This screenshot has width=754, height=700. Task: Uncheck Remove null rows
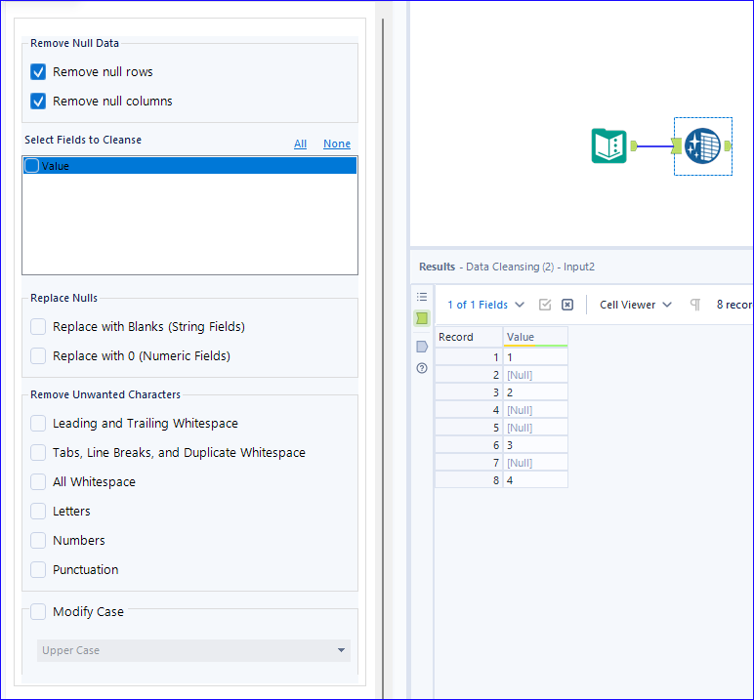pos(38,71)
